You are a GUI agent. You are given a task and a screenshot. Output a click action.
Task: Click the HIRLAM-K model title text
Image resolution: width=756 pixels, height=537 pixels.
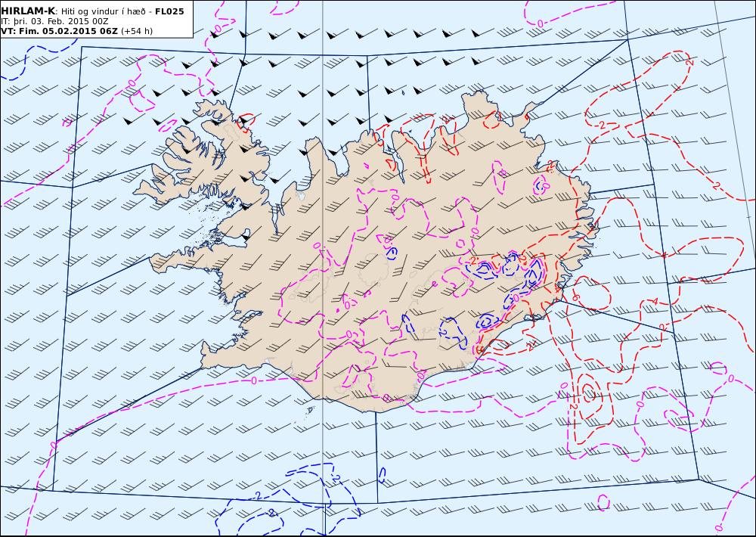click(x=28, y=11)
